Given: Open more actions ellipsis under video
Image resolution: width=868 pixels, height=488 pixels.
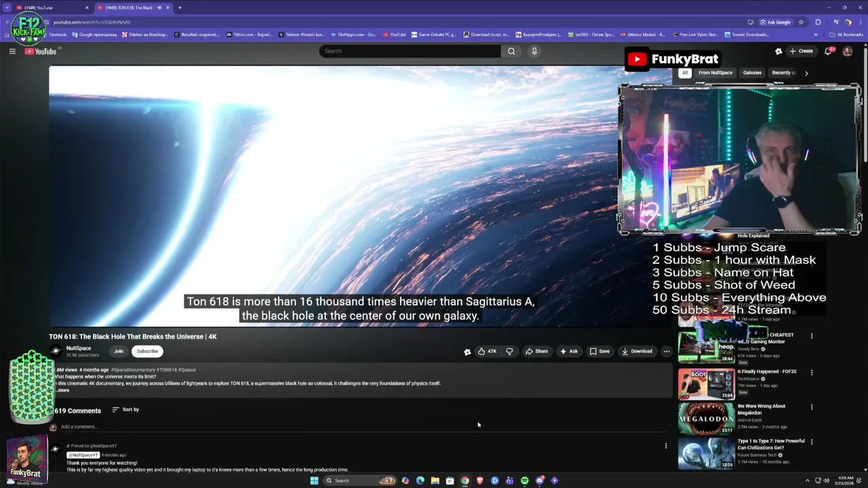Looking at the screenshot, I should point(667,351).
